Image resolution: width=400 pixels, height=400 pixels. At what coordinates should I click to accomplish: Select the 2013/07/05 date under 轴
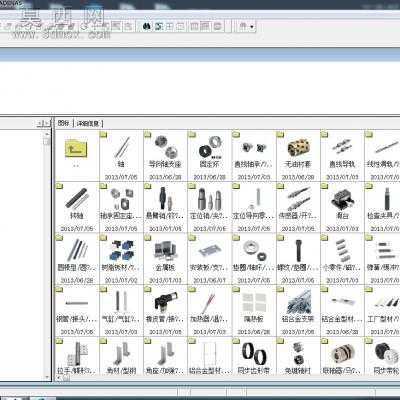(121, 177)
